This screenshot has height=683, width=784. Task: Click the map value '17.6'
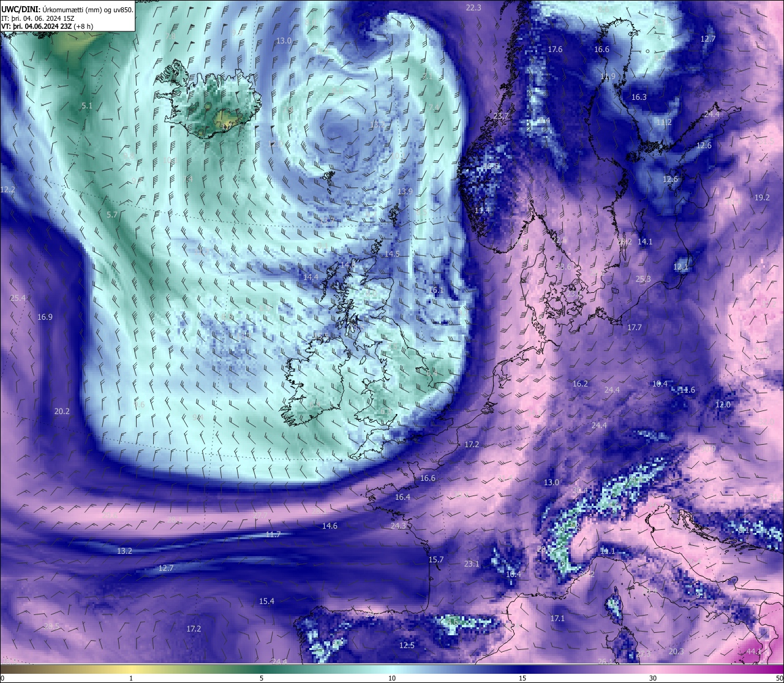click(x=555, y=49)
